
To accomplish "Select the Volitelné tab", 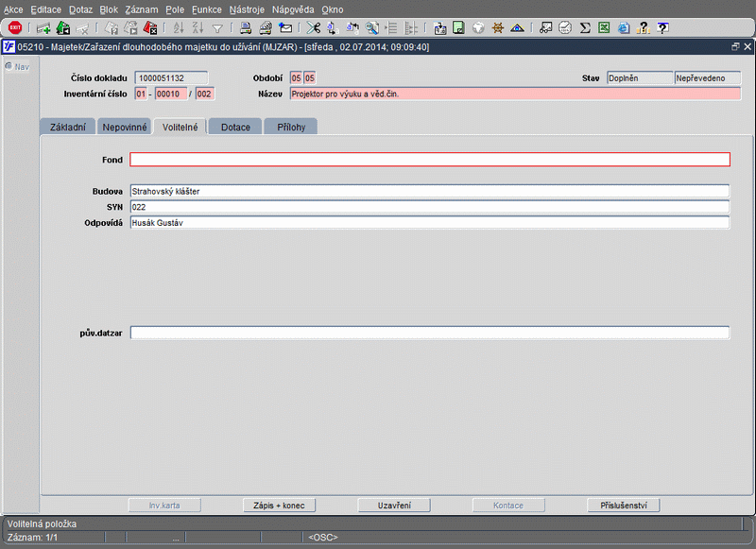I will [180, 127].
